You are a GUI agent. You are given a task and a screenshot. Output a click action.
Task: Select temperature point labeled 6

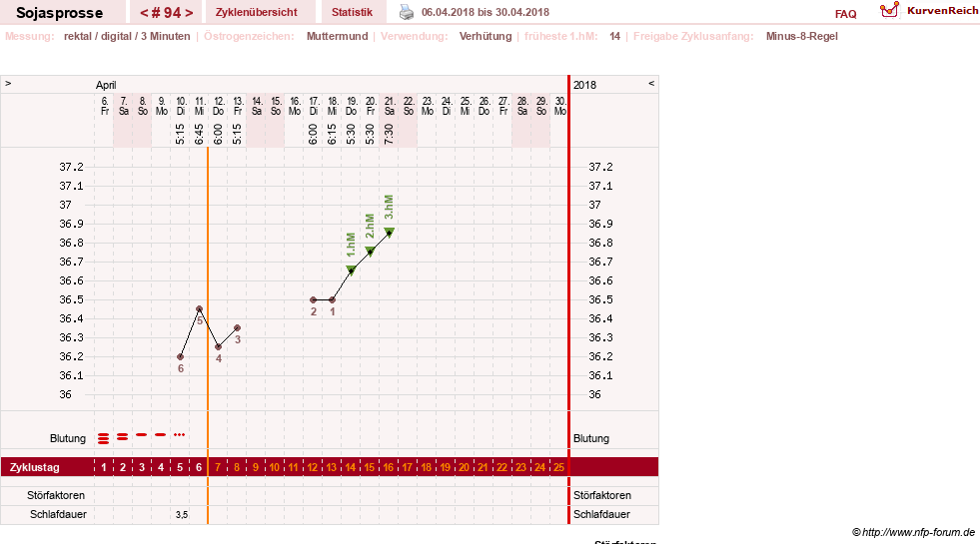pyautogui.click(x=181, y=356)
